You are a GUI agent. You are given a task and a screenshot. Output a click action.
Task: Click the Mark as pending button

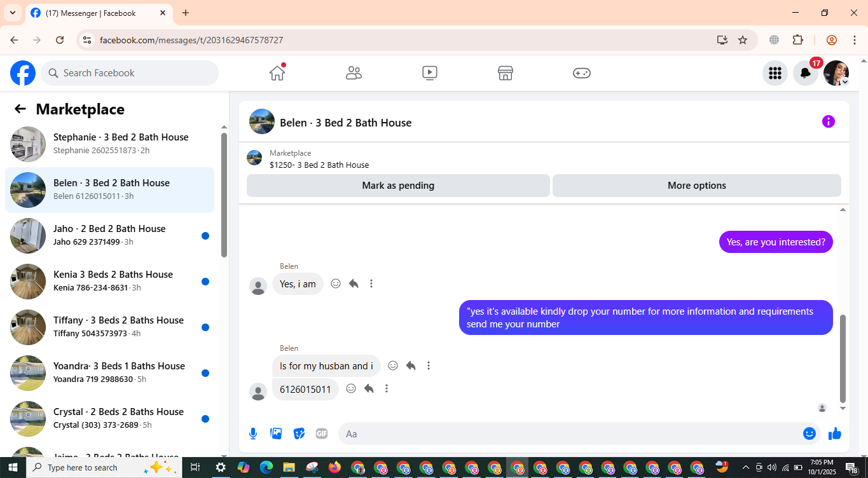coord(398,186)
